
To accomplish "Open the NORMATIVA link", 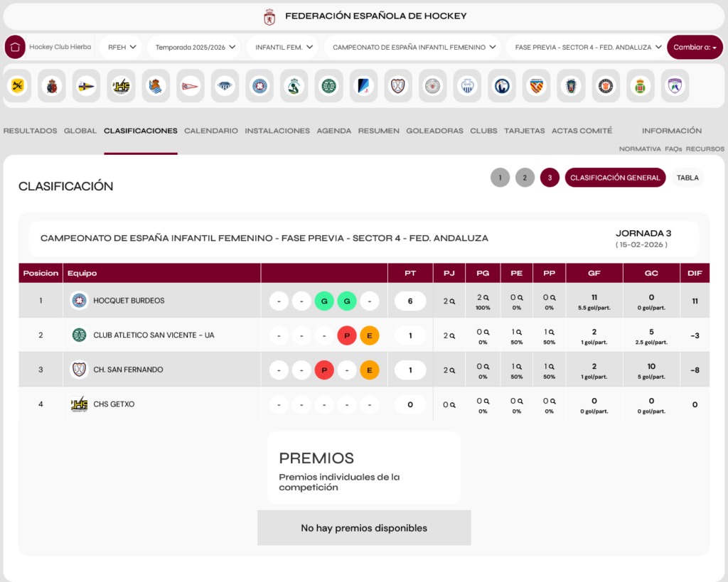I will [x=640, y=149].
